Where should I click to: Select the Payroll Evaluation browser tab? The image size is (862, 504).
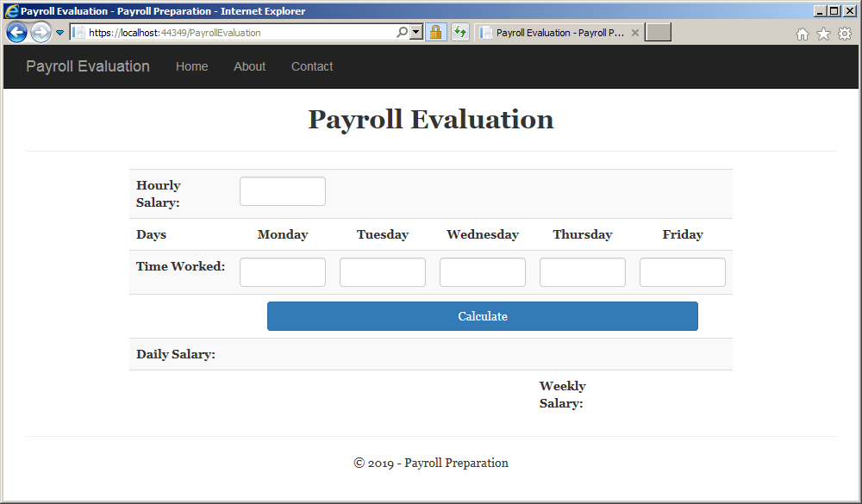[559, 33]
